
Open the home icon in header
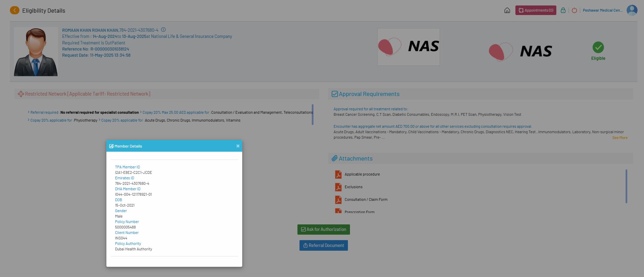[x=507, y=10]
